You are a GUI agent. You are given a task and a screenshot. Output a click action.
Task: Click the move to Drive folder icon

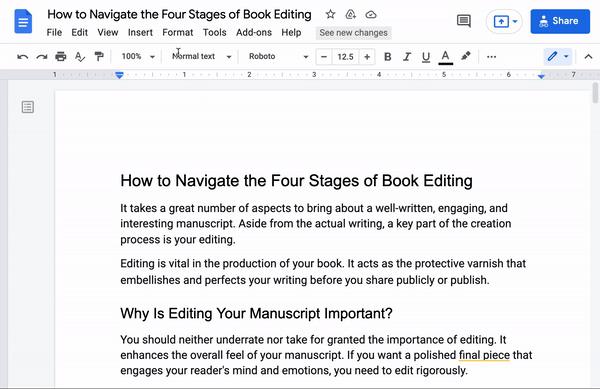[351, 15]
